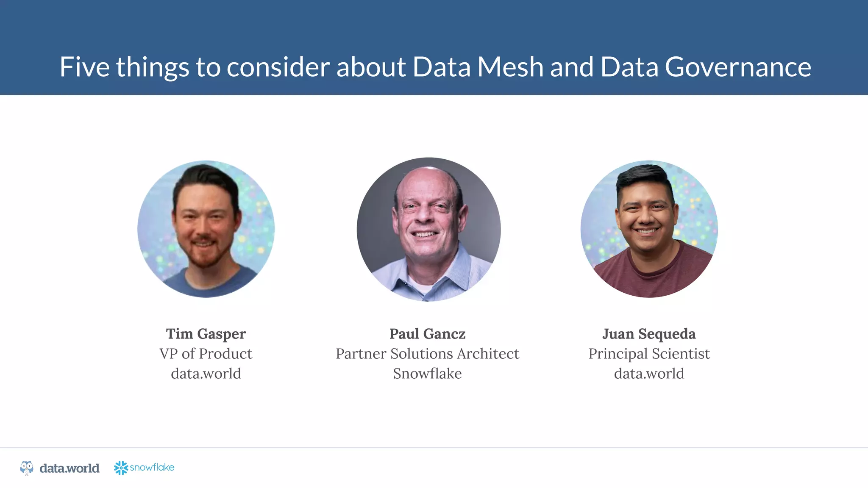Click the name Tim Gasper
Viewport: 868px width, 488px height.
[206, 334]
